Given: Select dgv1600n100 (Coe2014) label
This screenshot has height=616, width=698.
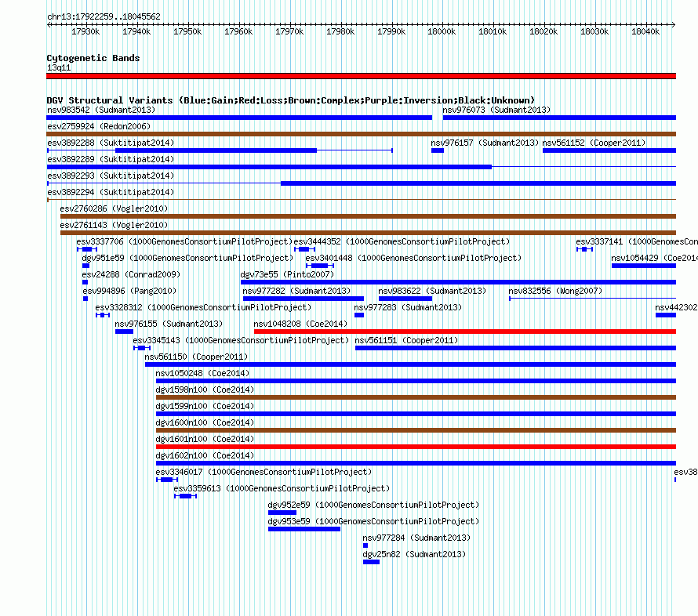Looking at the screenshot, I should [x=205, y=422].
